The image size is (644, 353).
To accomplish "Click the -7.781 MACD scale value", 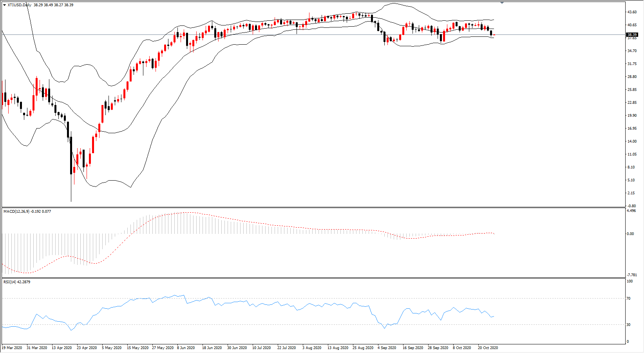I will click(632, 275).
